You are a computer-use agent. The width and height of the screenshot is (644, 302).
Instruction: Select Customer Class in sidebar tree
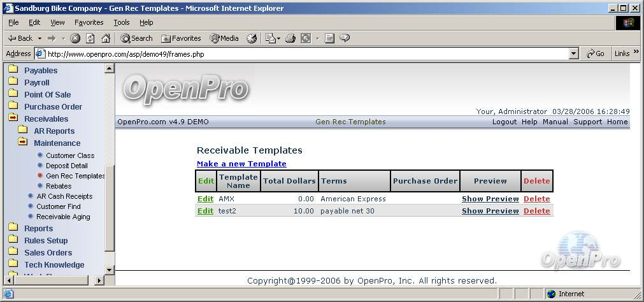[70, 155]
